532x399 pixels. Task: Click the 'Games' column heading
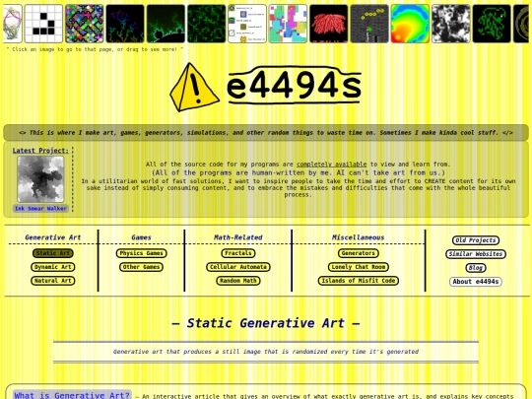(x=141, y=237)
